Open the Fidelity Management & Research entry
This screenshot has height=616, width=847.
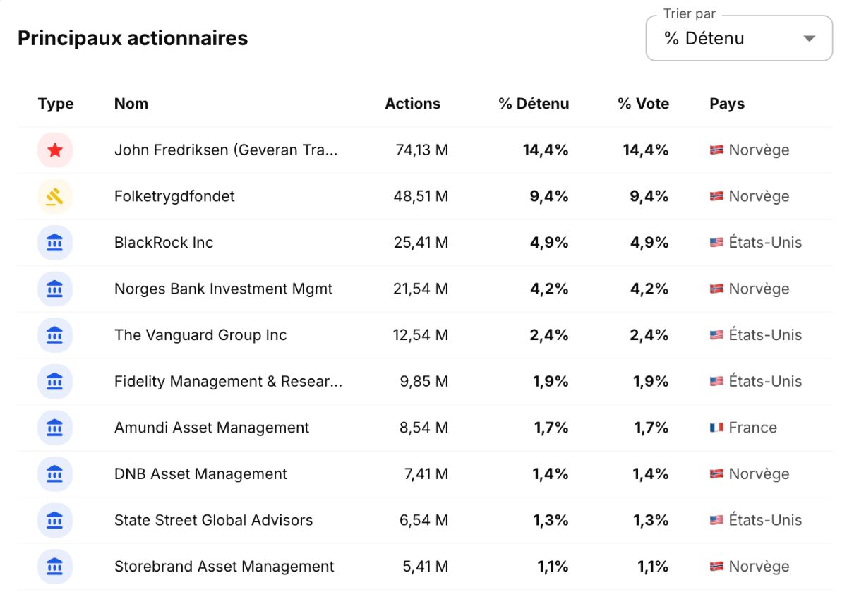(x=228, y=382)
